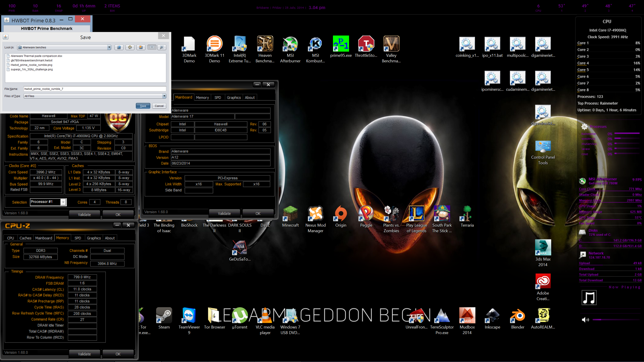Open Graphics tab in Mainboard CPU-Z window

click(234, 97)
